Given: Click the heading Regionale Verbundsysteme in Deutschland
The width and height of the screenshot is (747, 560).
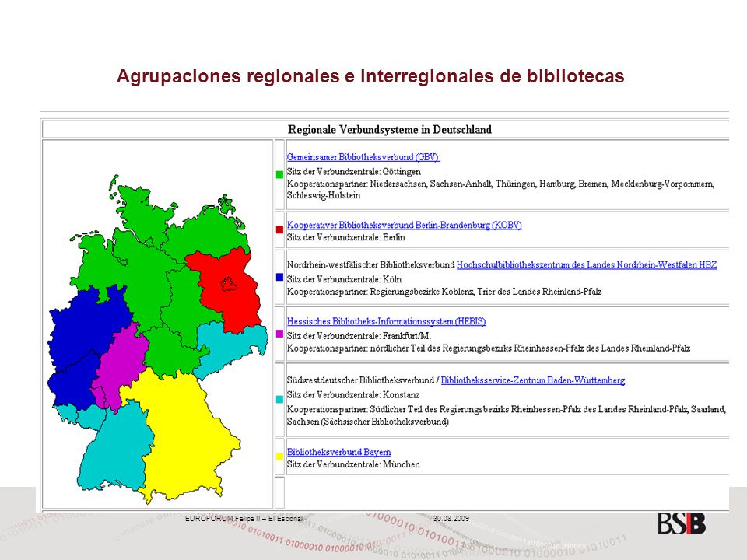Looking at the screenshot, I should pos(390,130).
